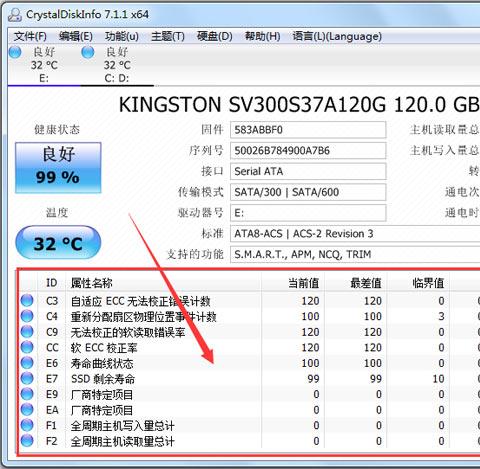Viewport: 480px width, 469px height.
Task: Select the E9 厂商特定项目 row
Action: 249,394
